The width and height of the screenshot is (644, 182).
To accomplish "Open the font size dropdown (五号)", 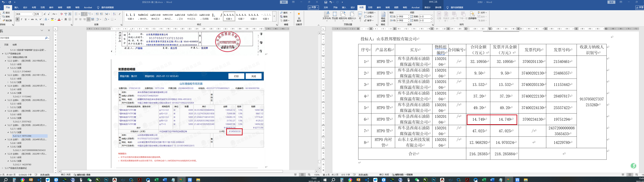I will coord(41,14).
